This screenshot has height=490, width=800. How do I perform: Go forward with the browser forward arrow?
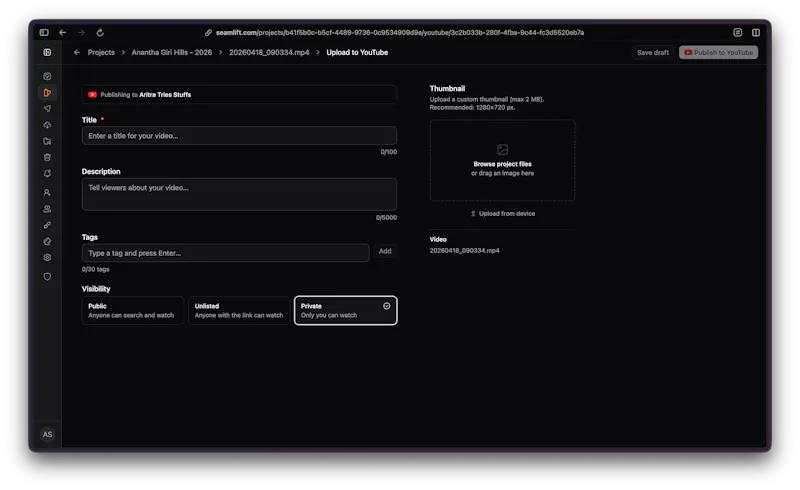(x=81, y=32)
